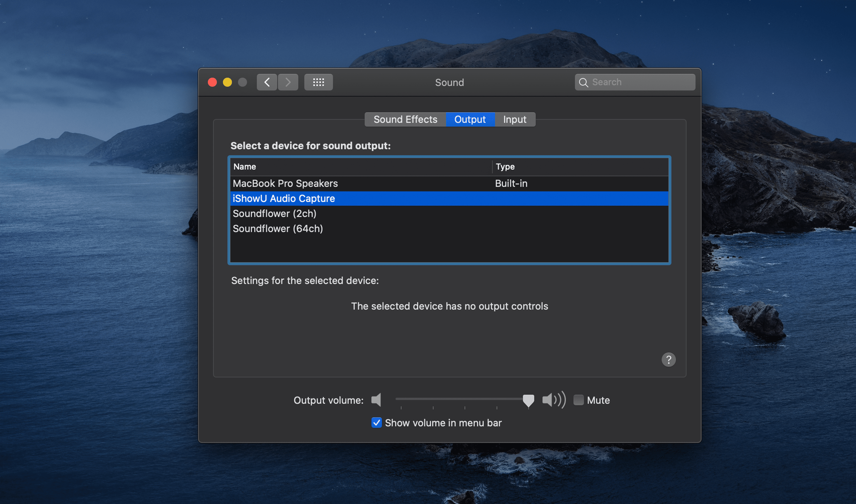856x504 pixels.
Task: Click the iShowU Audio Capture row
Action: [284, 198]
